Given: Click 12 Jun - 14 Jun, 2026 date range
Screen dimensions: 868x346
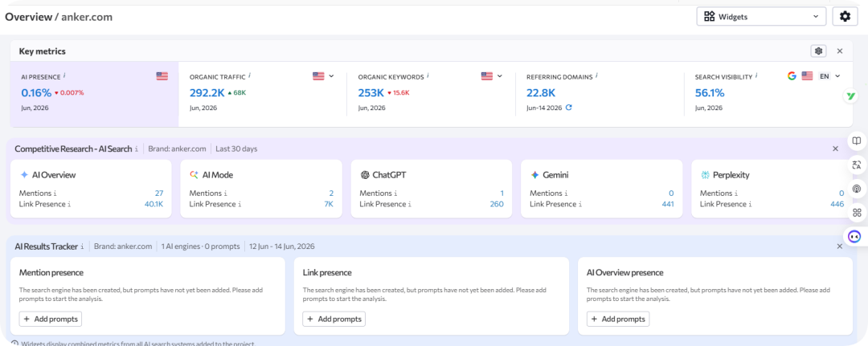Looking at the screenshot, I should click(282, 246).
